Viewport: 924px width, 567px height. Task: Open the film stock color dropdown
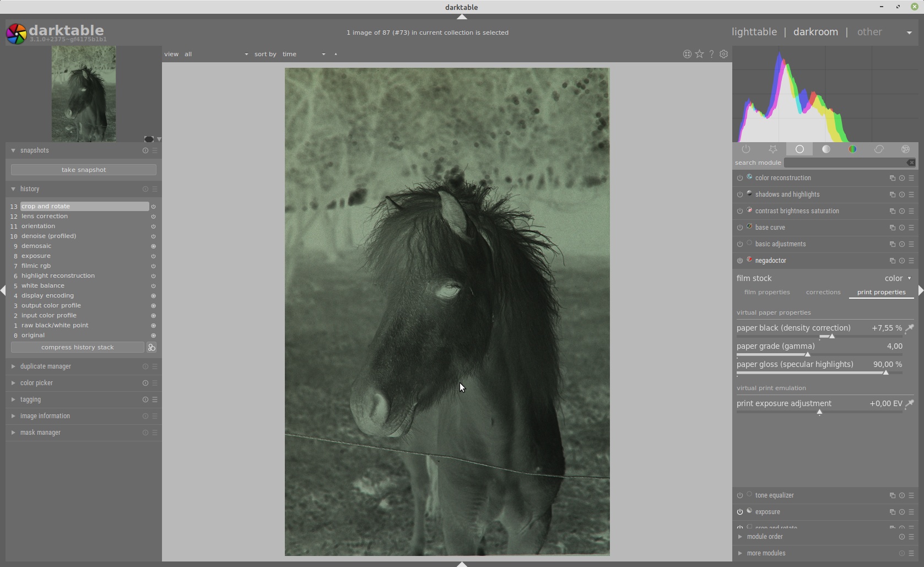point(898,279)
